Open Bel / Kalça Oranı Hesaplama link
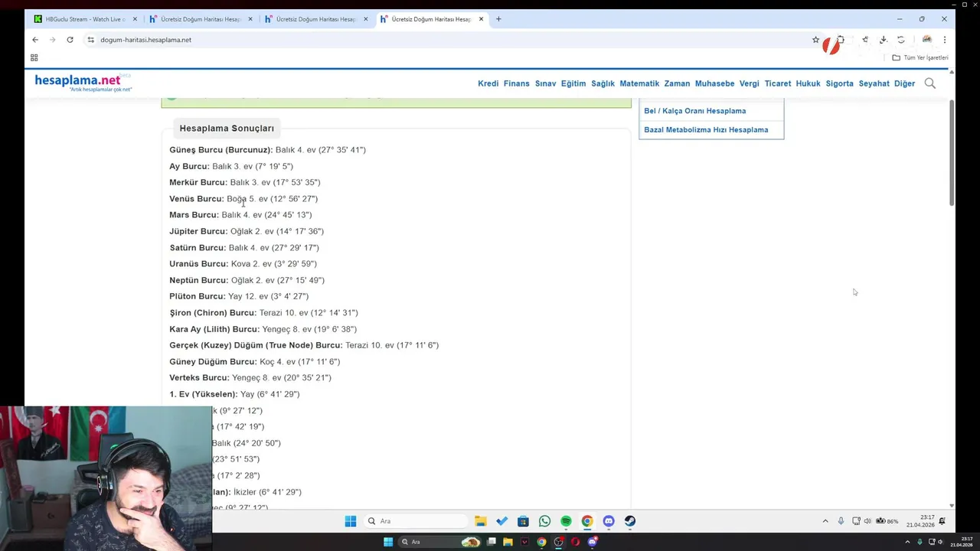Image resolution: width=980 pixels, height=551 pixels. tap(694, 111)
